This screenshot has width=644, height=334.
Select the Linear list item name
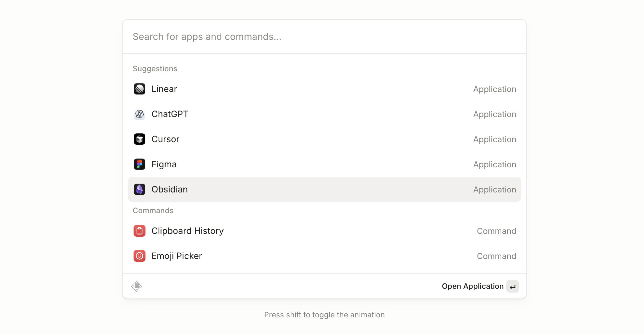(164, 89)
